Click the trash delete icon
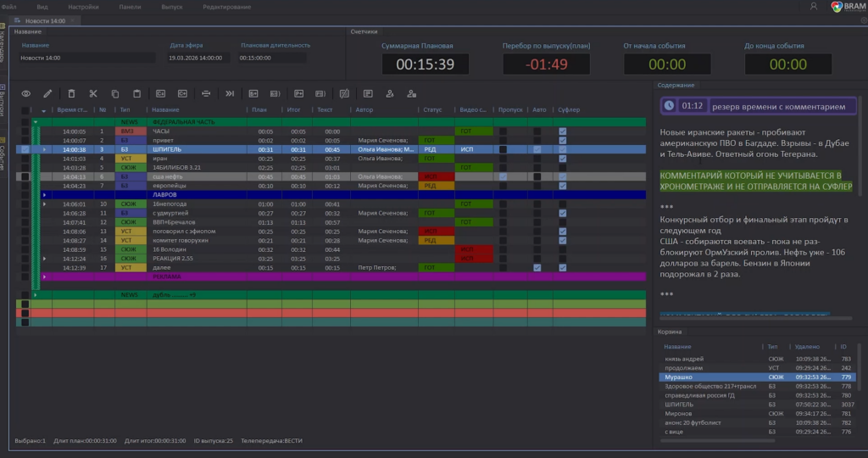Screen dimensions: 868x458 [71, 93]
